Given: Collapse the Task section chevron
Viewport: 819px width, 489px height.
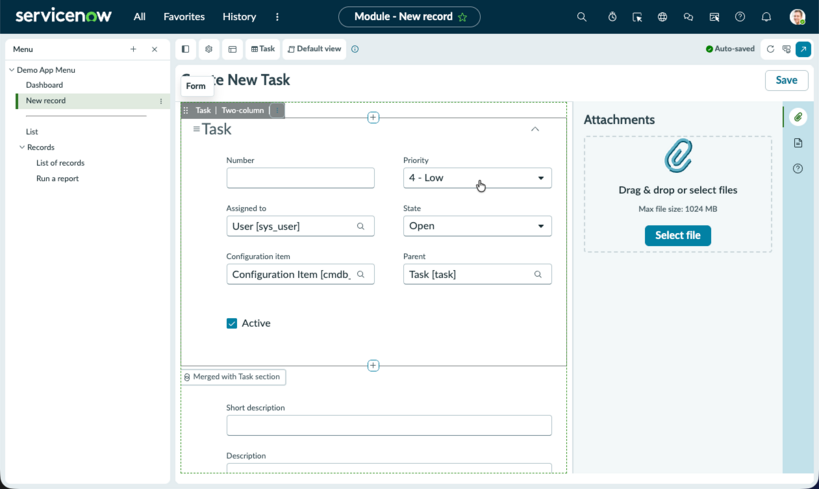Looking at the screenshot, I should coord(535,129).
